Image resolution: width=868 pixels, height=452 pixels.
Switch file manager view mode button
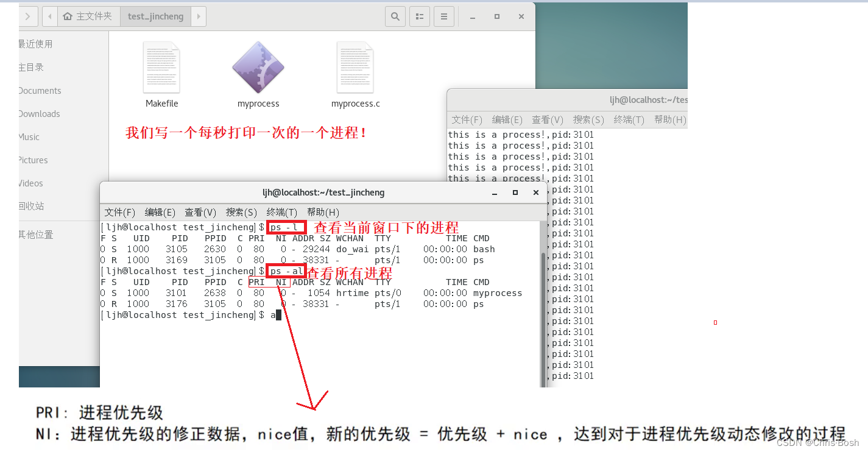coord(419,16)
